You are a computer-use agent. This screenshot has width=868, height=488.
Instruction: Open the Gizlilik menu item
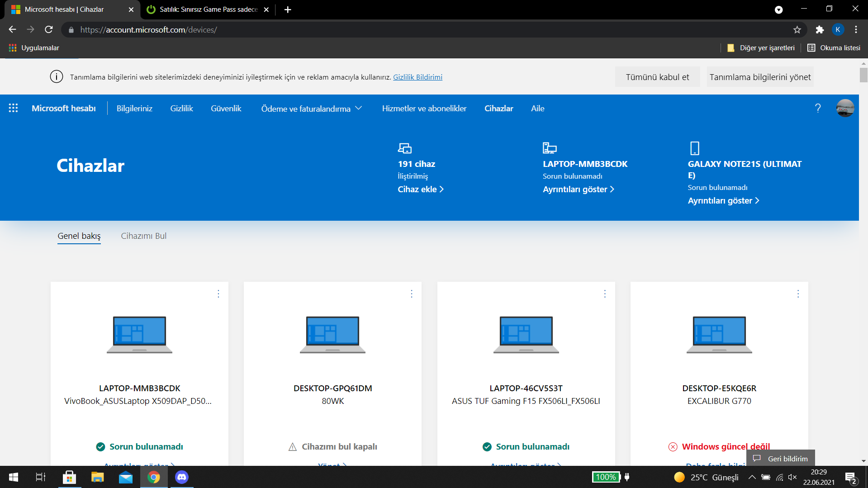181,109
